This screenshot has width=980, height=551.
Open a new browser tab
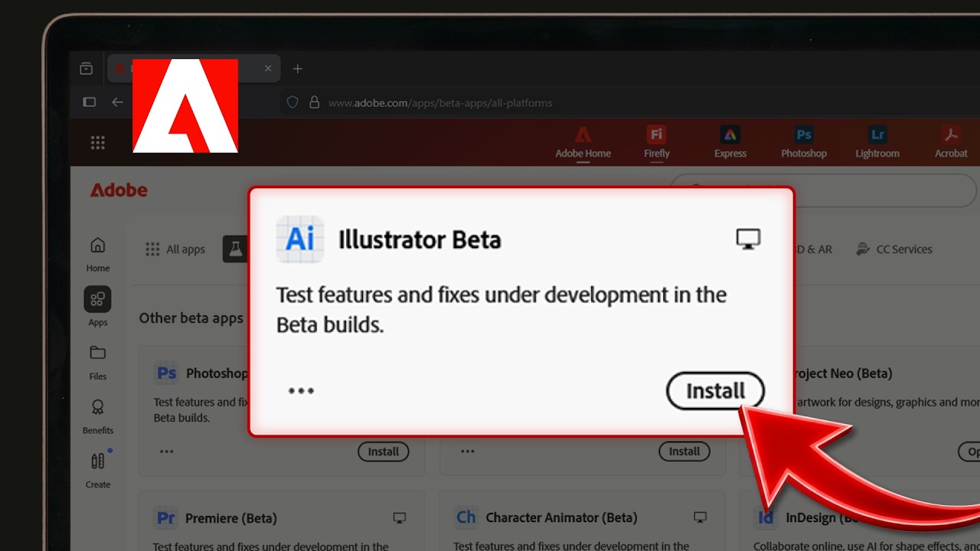pyautogui.click(x=298, y=69)
